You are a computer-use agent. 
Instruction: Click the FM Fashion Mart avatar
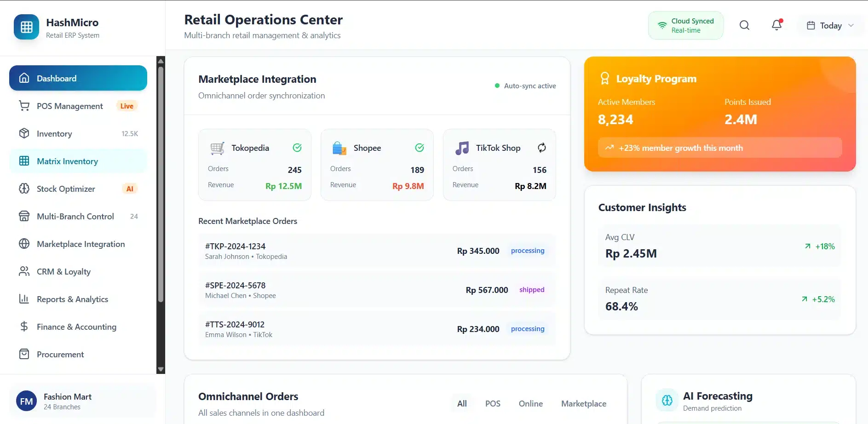coord(26,401)
